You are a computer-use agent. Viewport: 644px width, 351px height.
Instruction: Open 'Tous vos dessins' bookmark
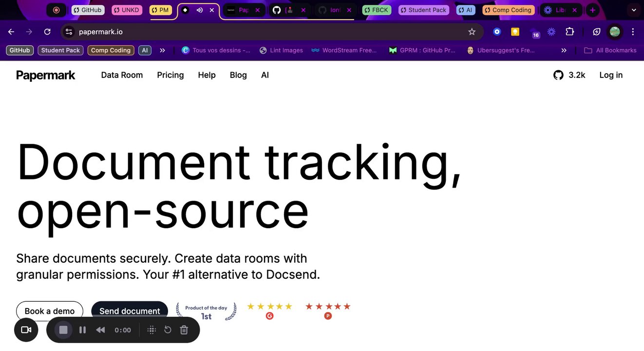pos(216,50)
